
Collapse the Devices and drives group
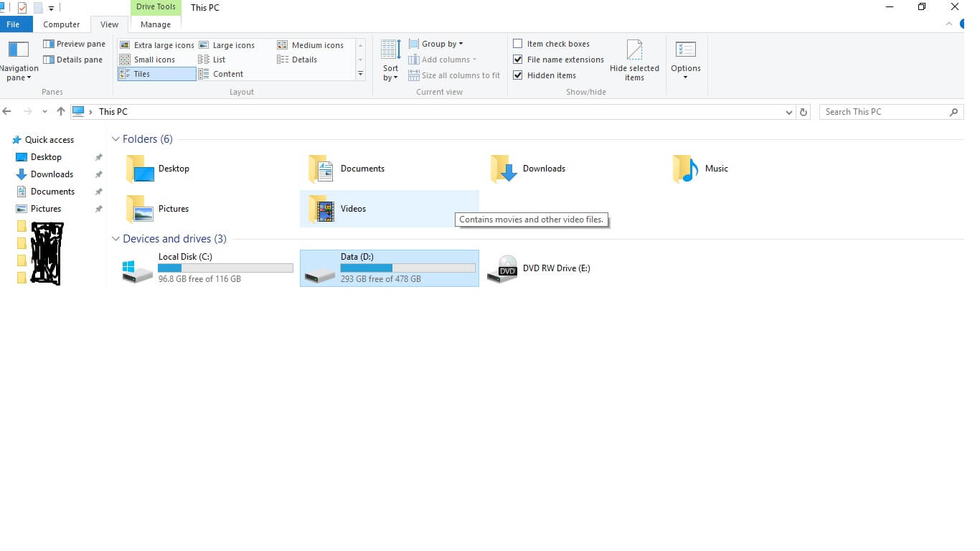(x=116, y=239)
